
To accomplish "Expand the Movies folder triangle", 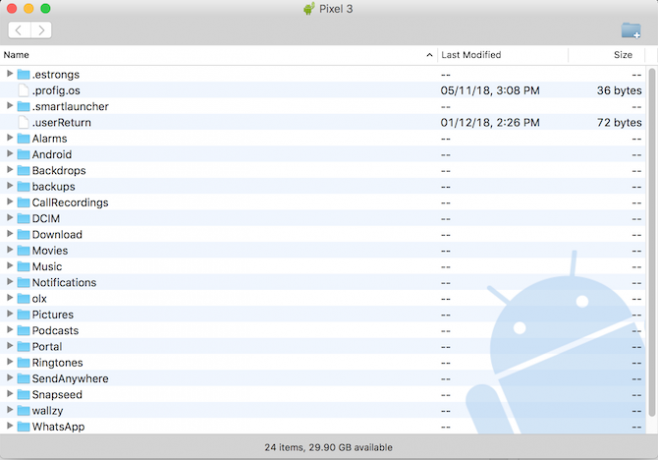I will [x=10, y=250].
